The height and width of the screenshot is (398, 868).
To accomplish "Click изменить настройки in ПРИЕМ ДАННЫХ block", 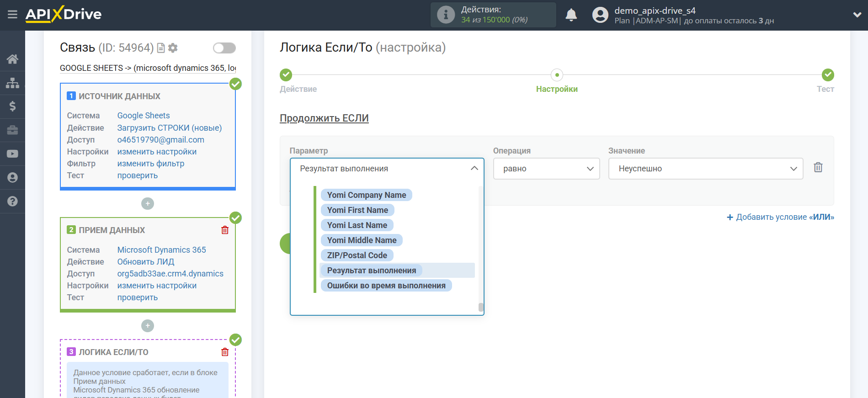I will (x=157, y=286).
